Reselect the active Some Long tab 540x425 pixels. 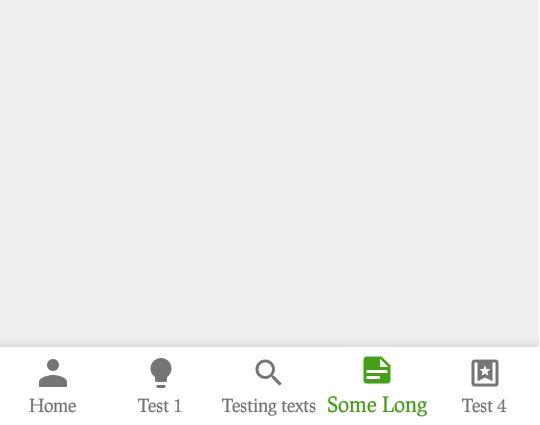(377, 386)
